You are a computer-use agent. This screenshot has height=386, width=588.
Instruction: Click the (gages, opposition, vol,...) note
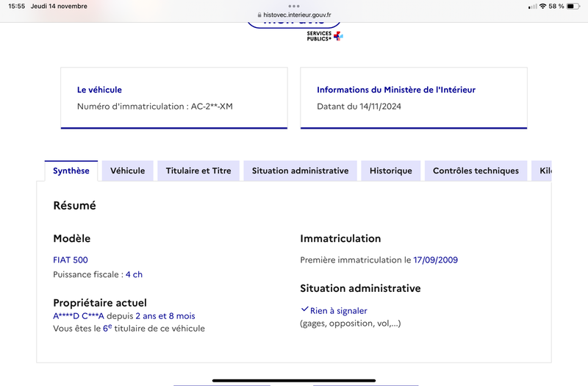click(351, 324)
